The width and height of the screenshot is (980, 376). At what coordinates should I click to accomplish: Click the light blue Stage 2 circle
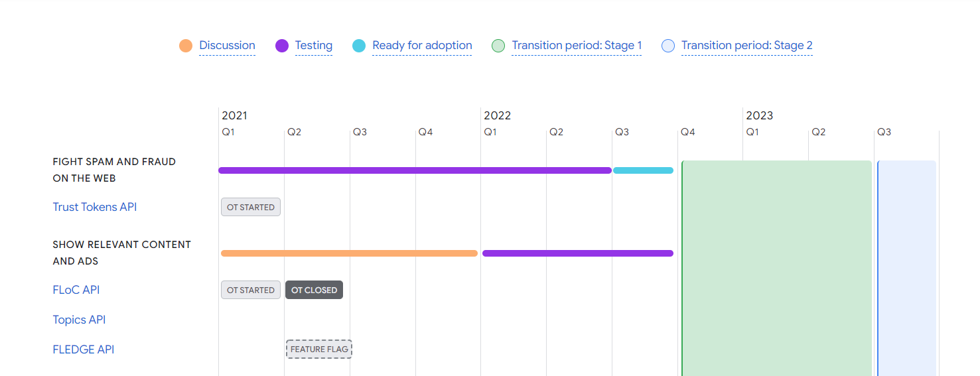(x=668, y=46)
